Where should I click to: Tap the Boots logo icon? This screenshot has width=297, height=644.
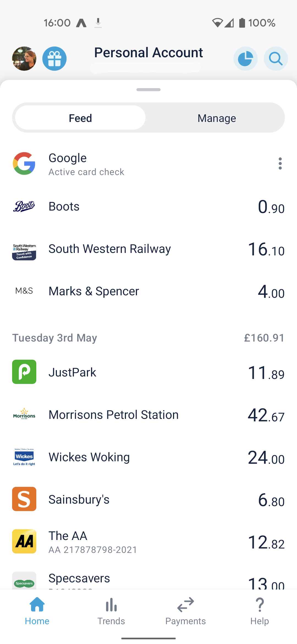click(x=24, y=206)
